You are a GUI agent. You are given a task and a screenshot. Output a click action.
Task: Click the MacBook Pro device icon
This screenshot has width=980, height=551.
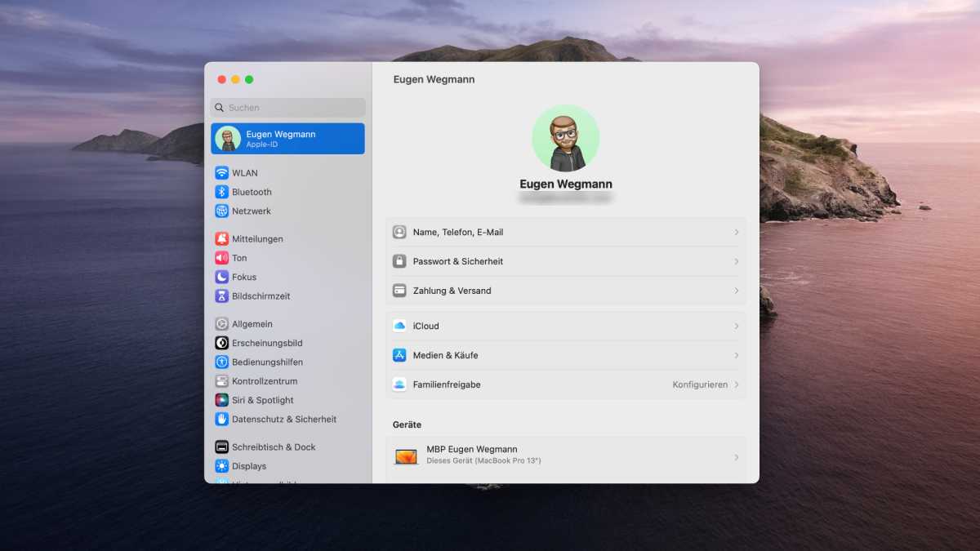coord(406,457)
